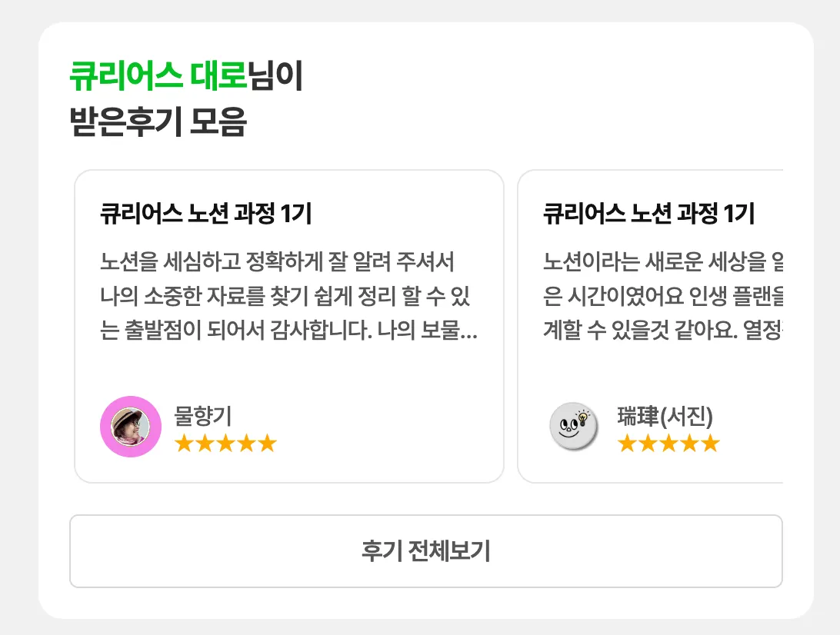Click the first star in 물향기's rating

[x=184, y=444]
